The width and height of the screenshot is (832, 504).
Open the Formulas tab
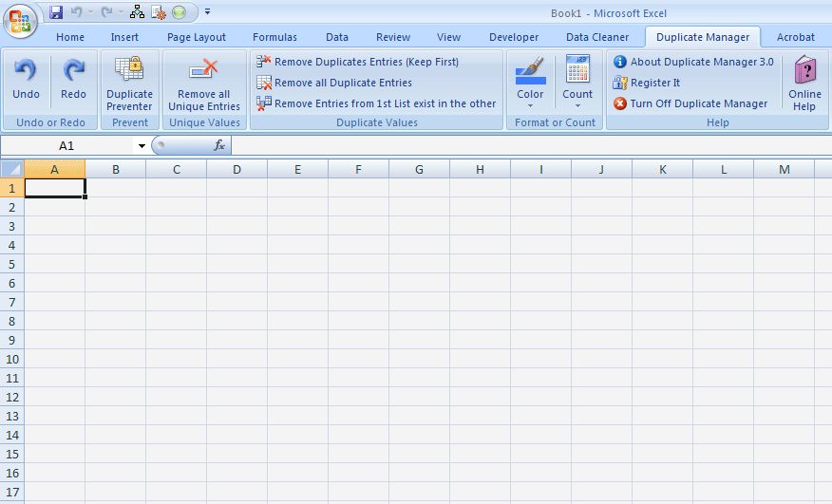pos(274,37)
